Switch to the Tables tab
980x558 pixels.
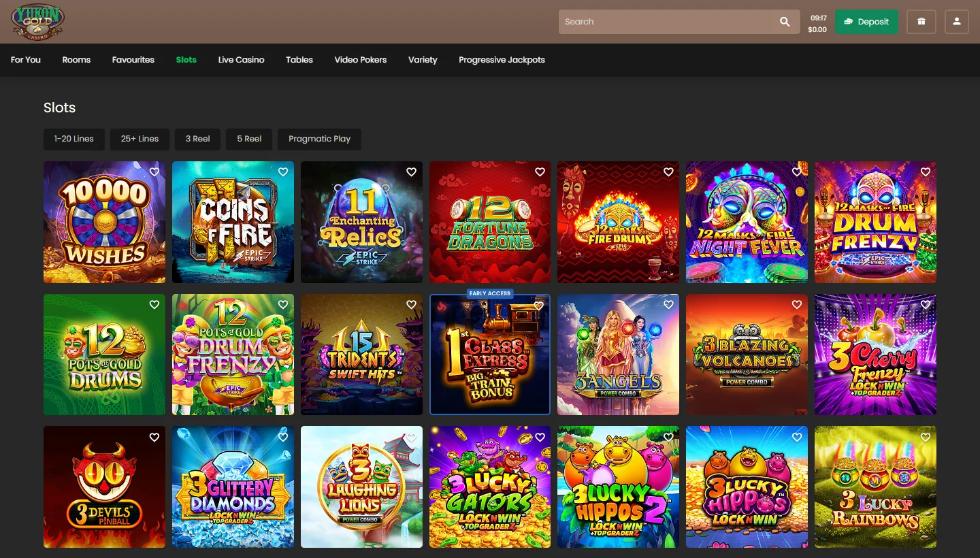click(299, 60)
